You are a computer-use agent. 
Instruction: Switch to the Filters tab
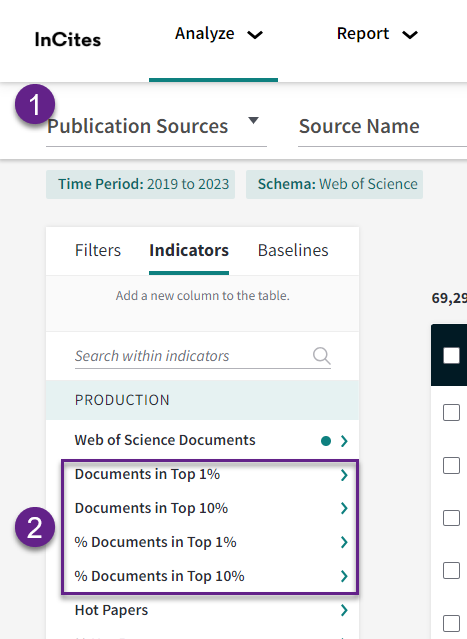pos(98,250)
